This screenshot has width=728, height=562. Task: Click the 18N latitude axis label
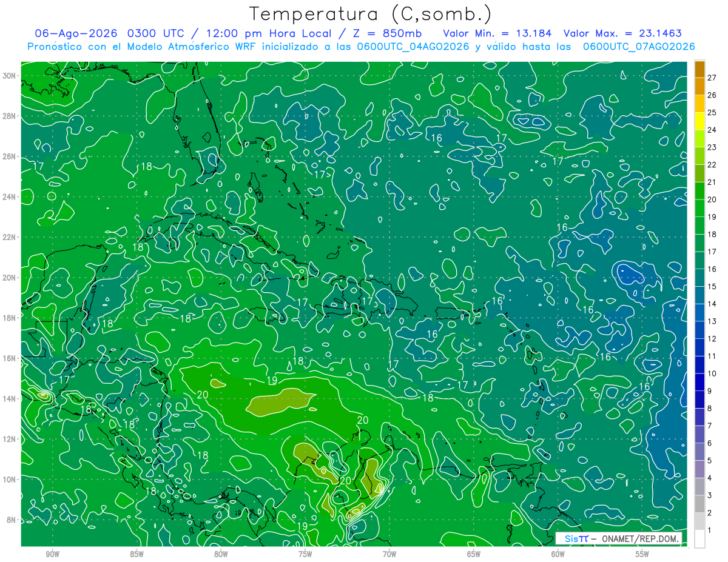[x=10, y=318]
